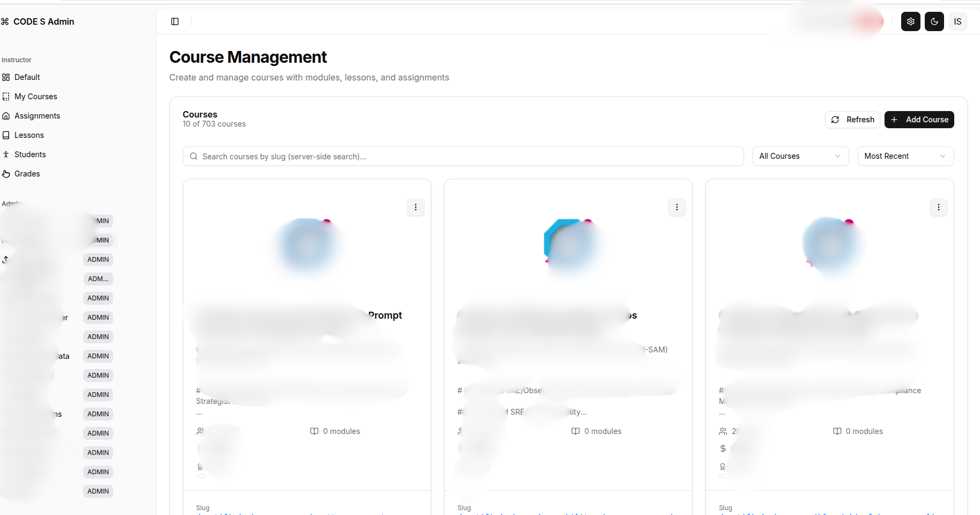Open the Grades sidebar item
Viewport: 980px width, 515px height.
coord(27,174)
